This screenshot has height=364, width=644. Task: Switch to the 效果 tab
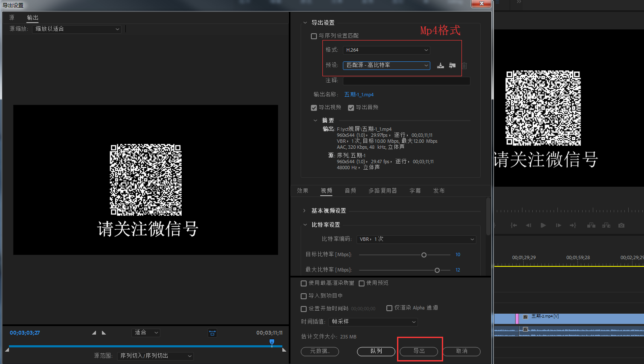point(303,191)
